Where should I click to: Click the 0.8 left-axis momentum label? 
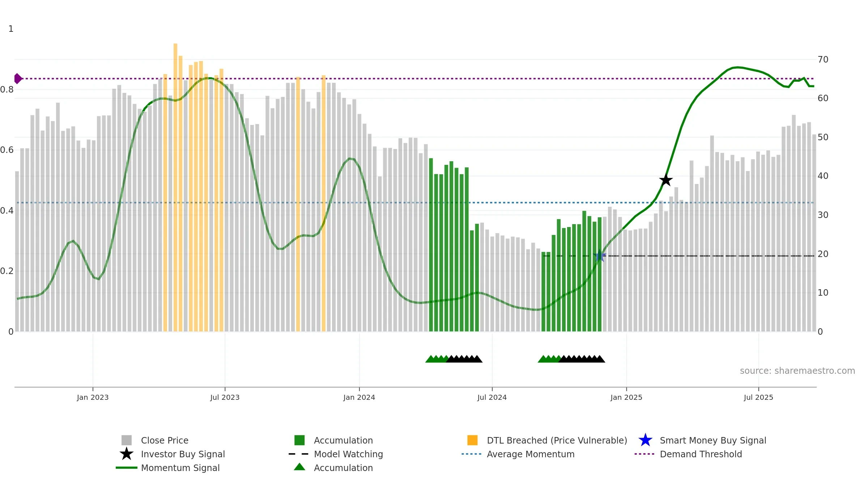click(x=7, y=89)
